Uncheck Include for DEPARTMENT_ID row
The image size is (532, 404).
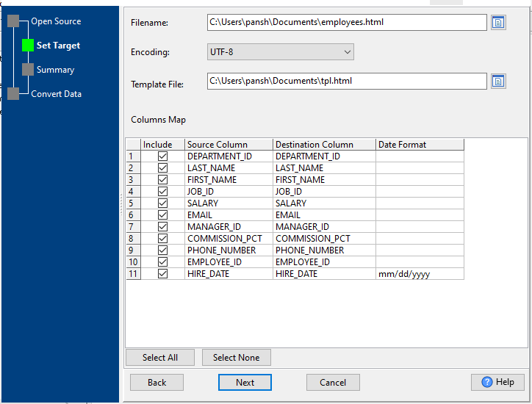162,156
